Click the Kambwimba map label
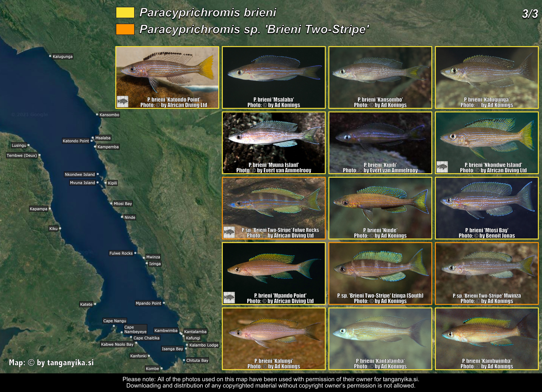 tap(166, 331)
